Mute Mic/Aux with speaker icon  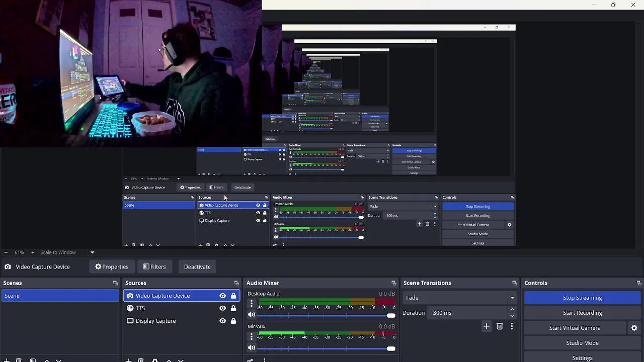click(252, 348)
